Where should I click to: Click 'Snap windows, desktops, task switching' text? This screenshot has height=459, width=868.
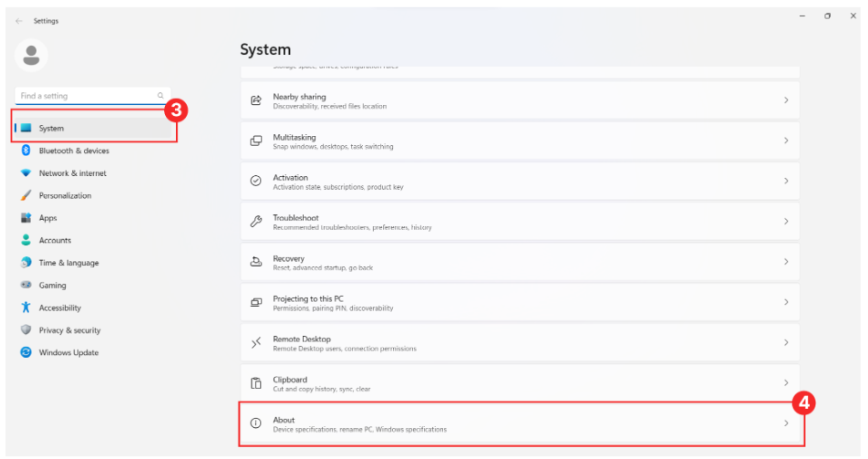[334, 147]
